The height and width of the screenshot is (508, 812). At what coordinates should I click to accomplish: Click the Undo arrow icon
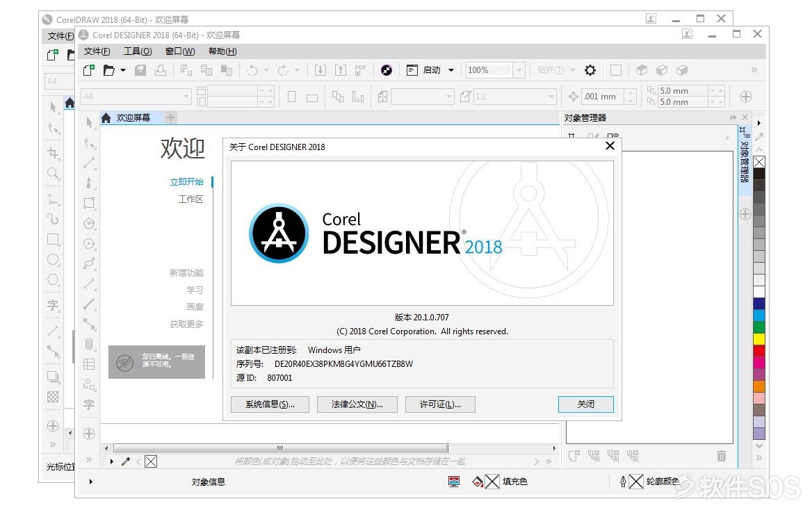point(252,70)
